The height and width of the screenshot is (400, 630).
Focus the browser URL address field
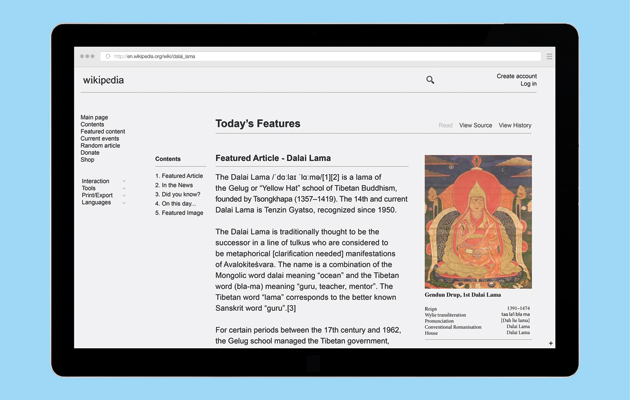(321, 56)
